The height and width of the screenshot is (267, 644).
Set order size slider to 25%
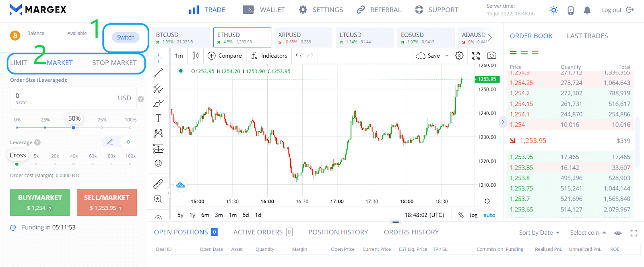pyautogui.click(x=45, y=128)
